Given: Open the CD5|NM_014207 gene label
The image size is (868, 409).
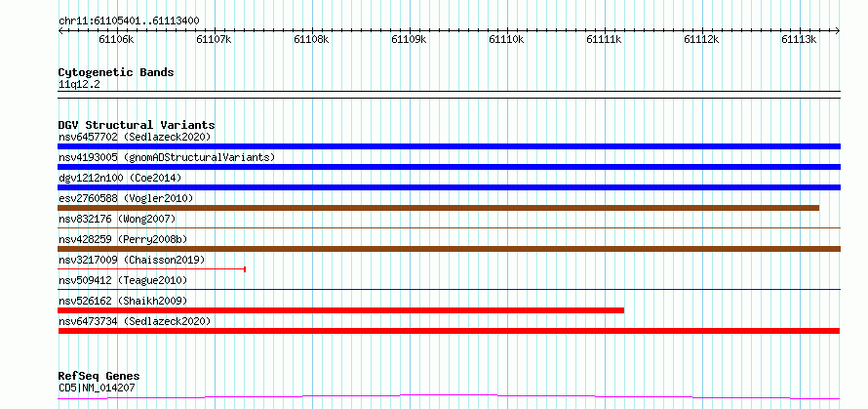Looking at the screenshot, I should point(97,388).
